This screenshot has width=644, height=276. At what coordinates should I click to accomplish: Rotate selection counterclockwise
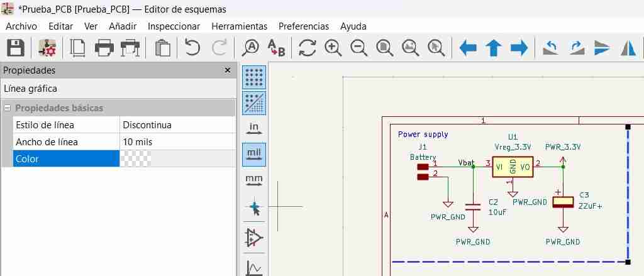[551, 48]
